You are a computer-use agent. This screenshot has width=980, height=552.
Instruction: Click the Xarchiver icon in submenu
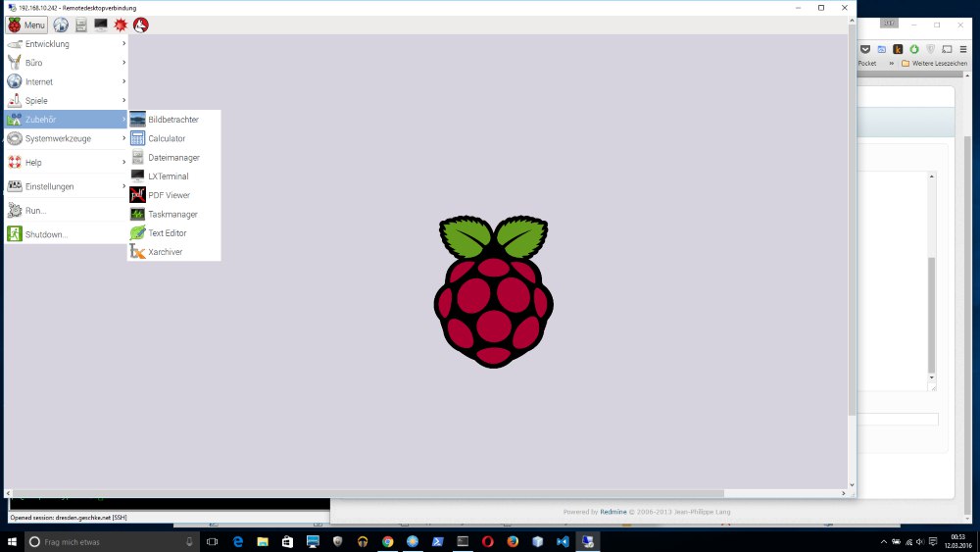click(137, 251)
